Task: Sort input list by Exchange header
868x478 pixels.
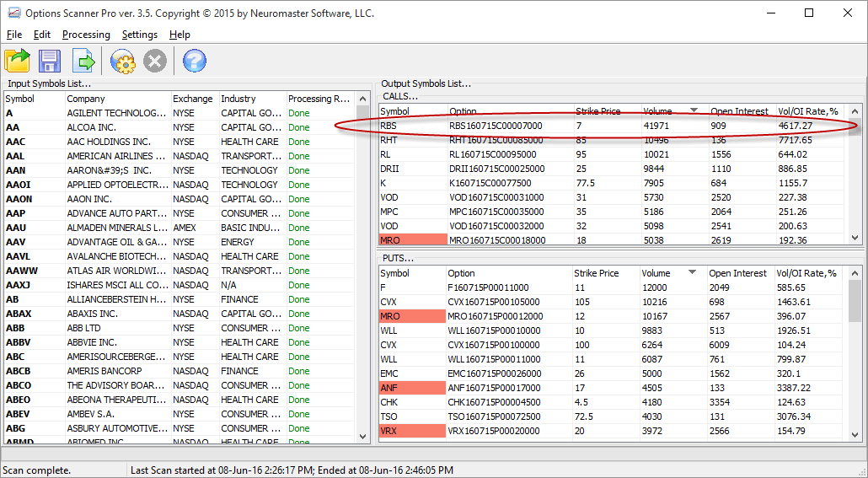Action: (196, 99)
